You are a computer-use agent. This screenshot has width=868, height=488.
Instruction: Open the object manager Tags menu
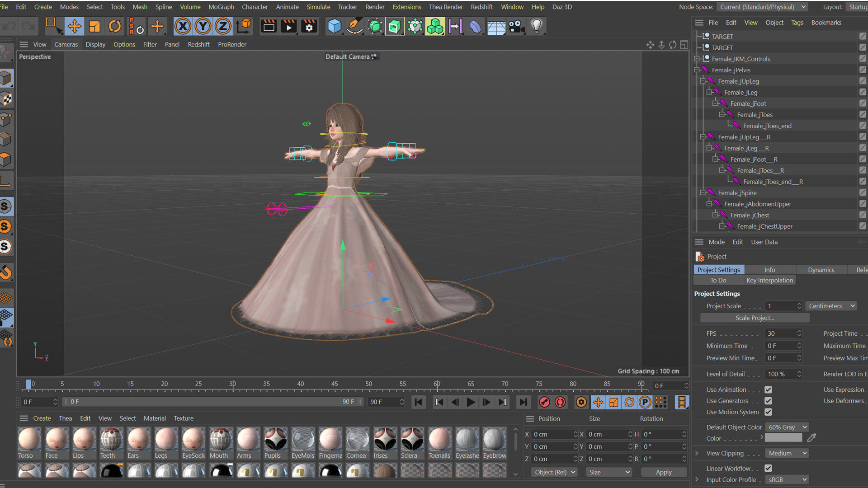797,23
